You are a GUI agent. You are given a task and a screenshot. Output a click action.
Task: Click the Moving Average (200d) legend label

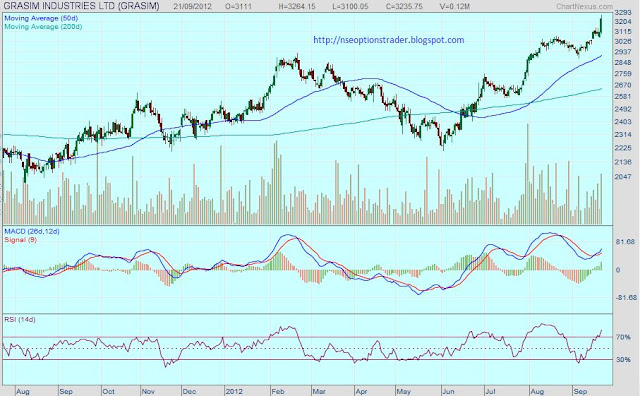point(43,27)
